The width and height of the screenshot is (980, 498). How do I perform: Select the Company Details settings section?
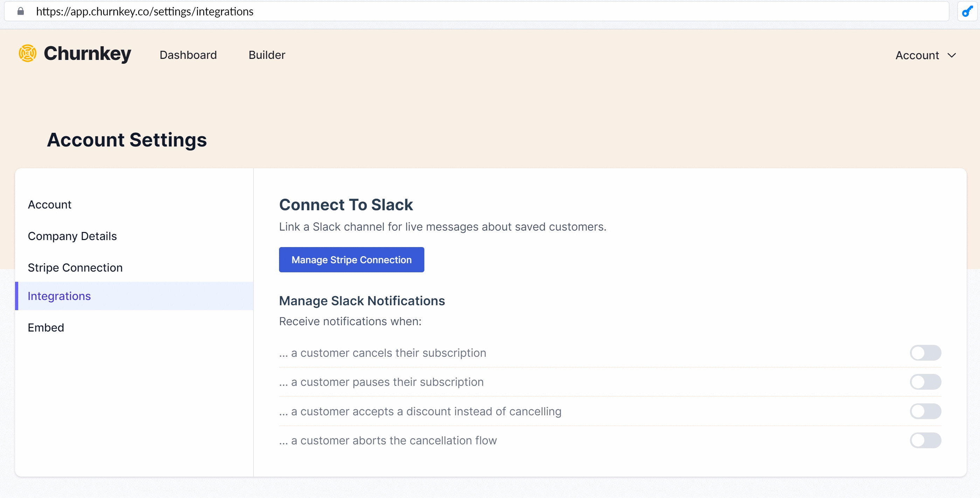point(72,235)
